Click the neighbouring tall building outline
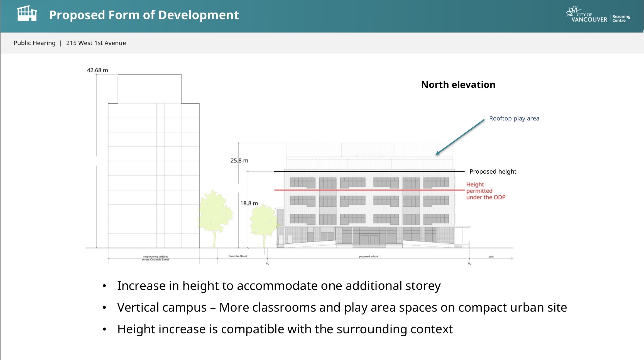Viewport: 644px width, 360px height. 153,167
